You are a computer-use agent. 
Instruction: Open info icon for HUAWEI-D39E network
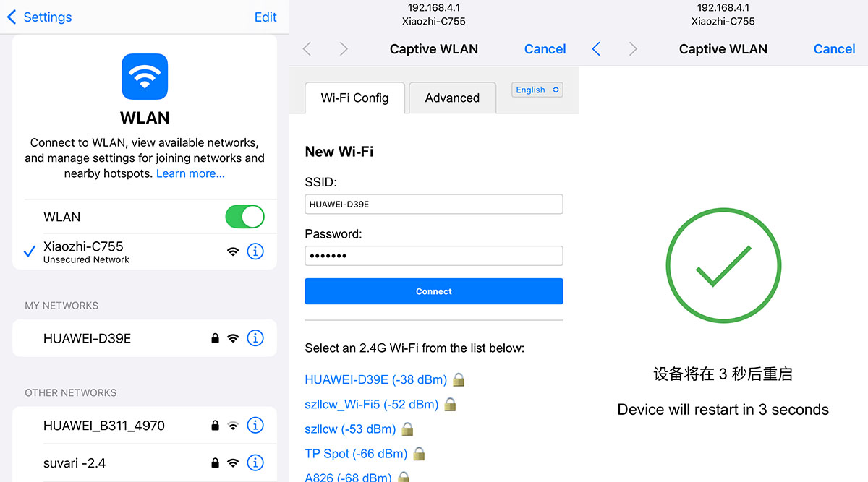pyautogui.click(x=255, y=338)
